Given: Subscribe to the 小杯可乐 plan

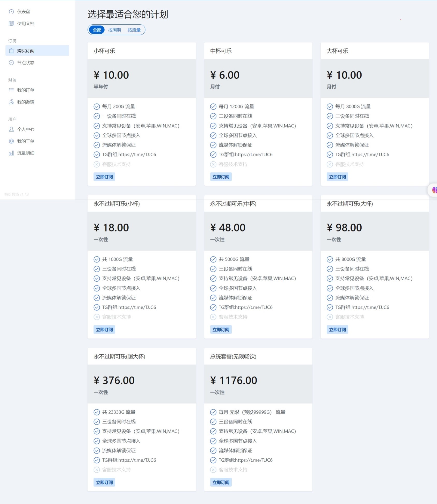Looking at the screenshot, I should point(104,177).
